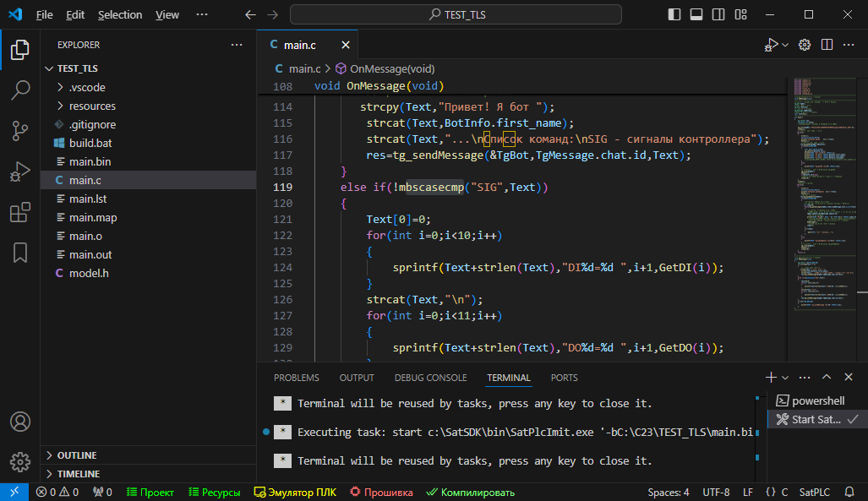Open the Manage gear at activity bar bottom
The image size is (868, 501).
click(19, 462)
